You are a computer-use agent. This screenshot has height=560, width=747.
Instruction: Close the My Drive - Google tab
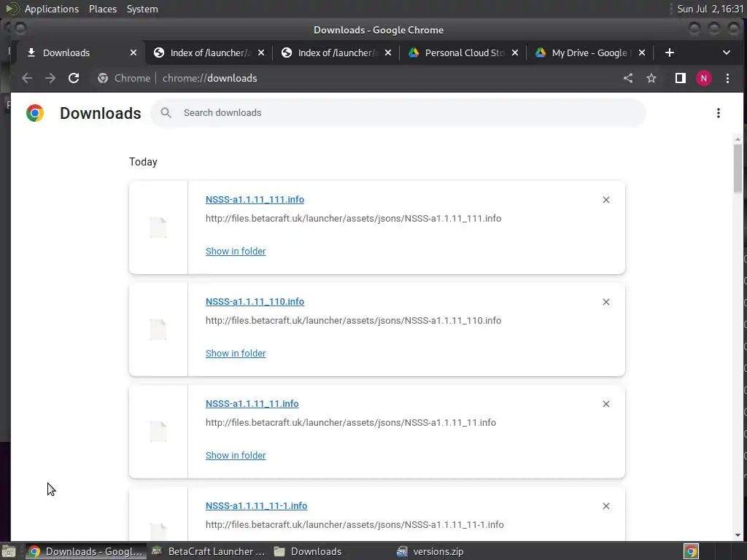tap(642, 52)
